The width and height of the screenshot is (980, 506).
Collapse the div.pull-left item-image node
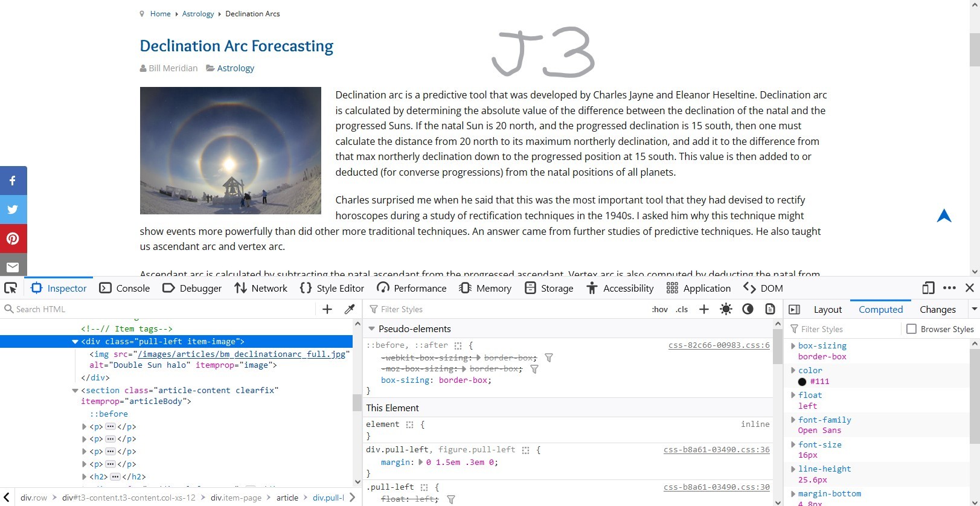click(75, 342)
